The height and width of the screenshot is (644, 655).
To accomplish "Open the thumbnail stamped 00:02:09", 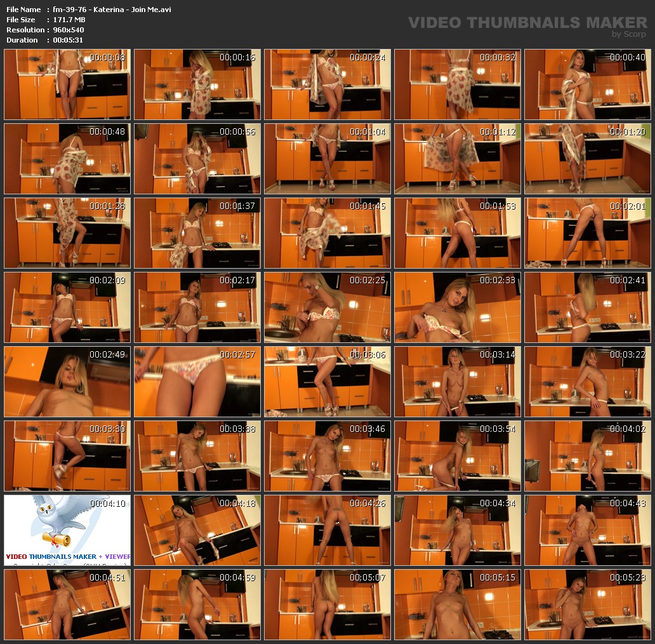I will pyautogui.click(x=67, y=307).
